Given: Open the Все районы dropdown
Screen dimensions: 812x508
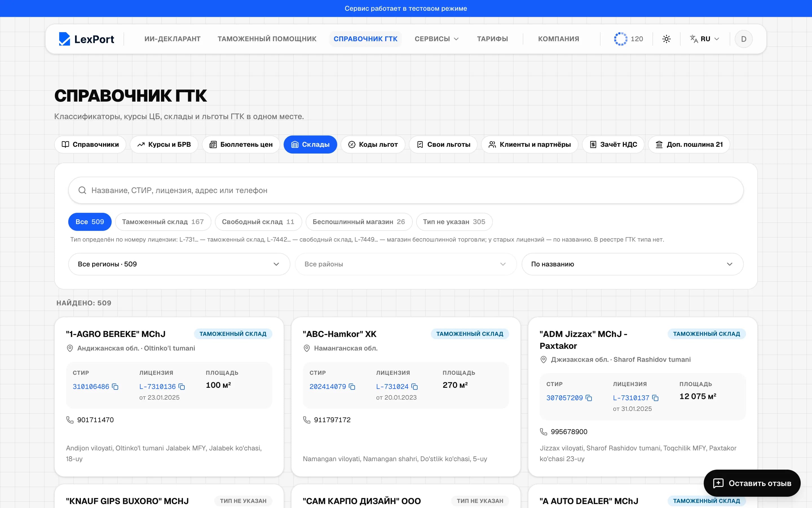Looking at the screenshot, I should [406, 264].
